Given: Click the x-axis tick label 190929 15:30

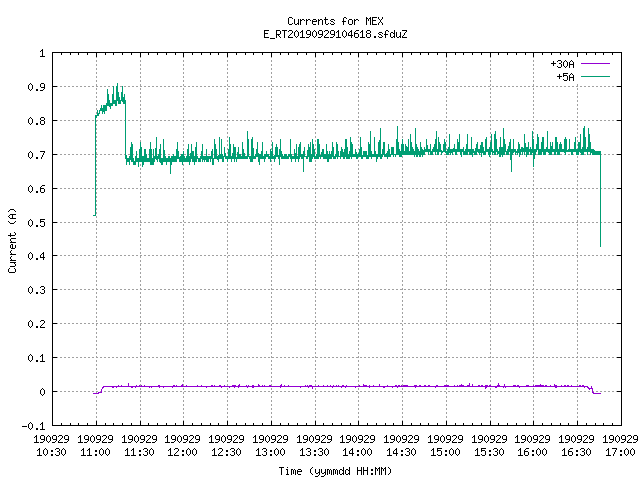Looking at the screenshot, I should click(x=489, y=446).
